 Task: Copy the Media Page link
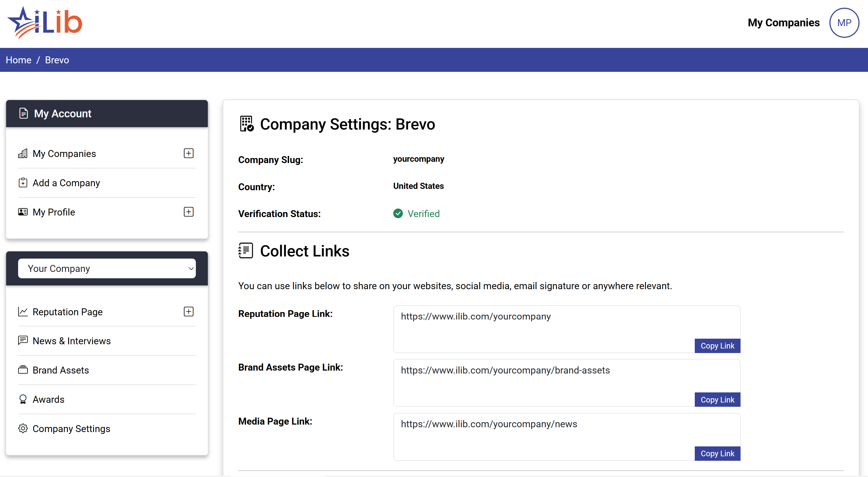[x=717, y=453]
